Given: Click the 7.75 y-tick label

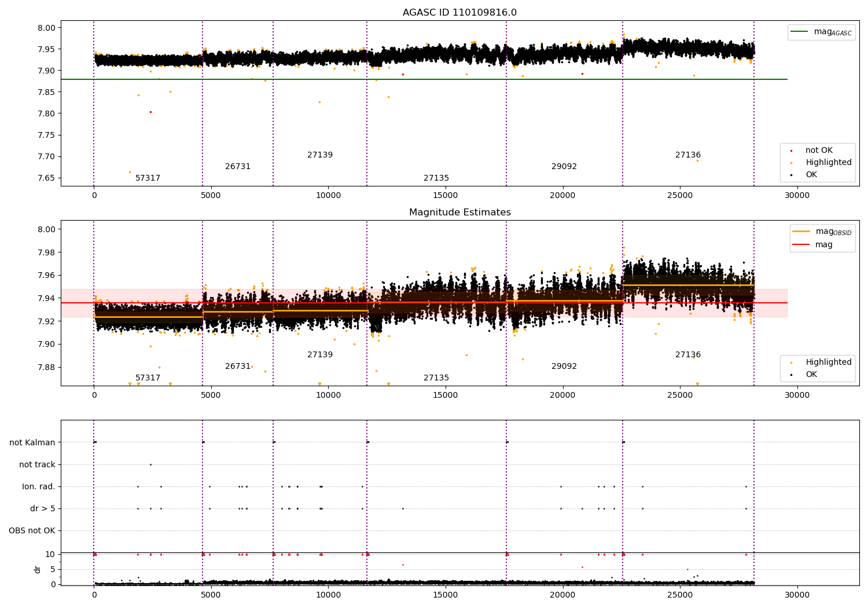Looking at the screenshot, I should pyautogui.click(x=46, y=135).
